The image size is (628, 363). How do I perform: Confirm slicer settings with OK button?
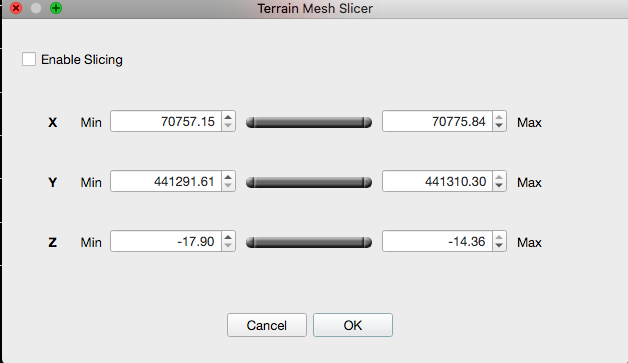(x=353, y=325)
